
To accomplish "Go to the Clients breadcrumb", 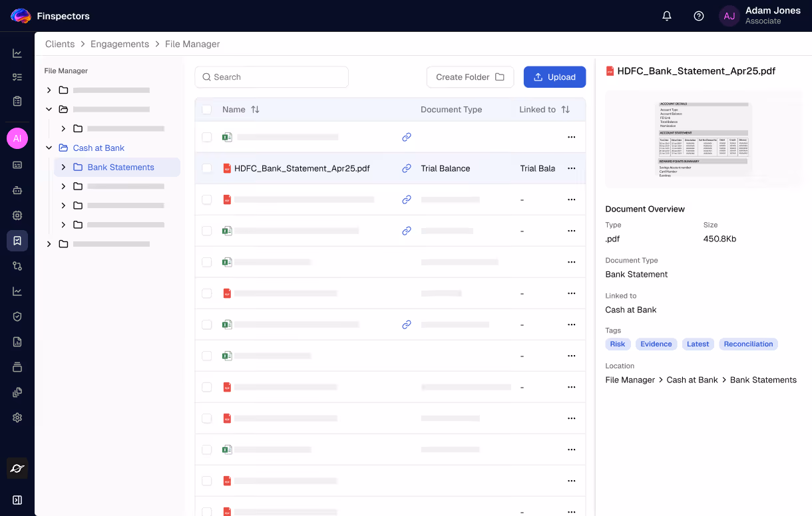I will pyautogui.click(x=60, y=44).
